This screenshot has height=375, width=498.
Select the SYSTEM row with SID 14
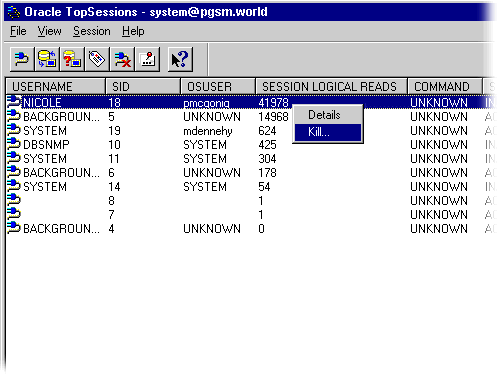point(251,187)
